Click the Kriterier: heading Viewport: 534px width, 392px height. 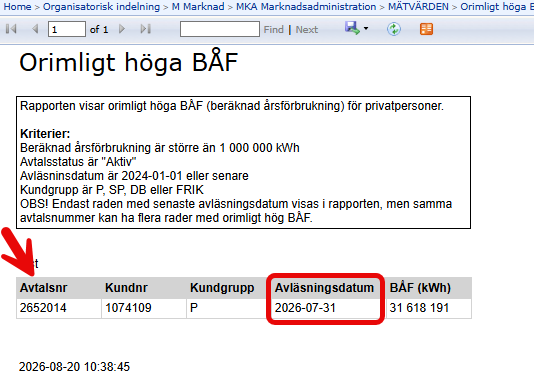(45, 134)
